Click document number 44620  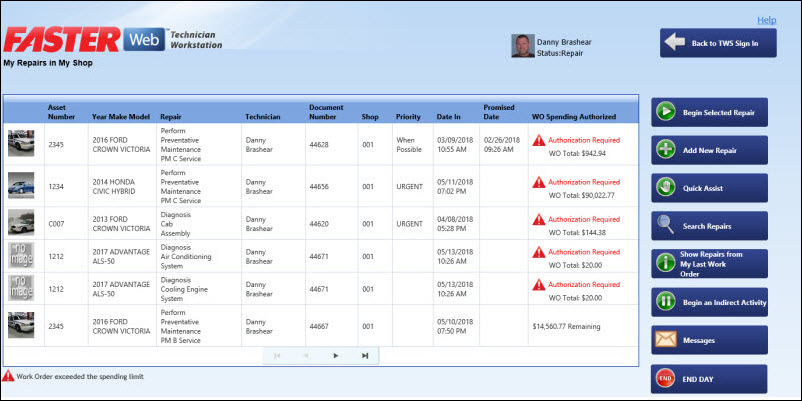pyautogui.click(x=319, y=224)
